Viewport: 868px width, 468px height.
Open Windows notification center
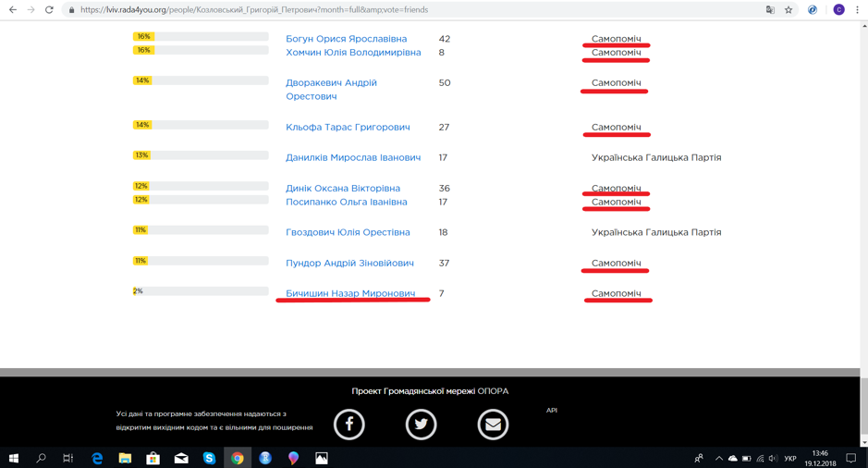(x=850, y=458)
